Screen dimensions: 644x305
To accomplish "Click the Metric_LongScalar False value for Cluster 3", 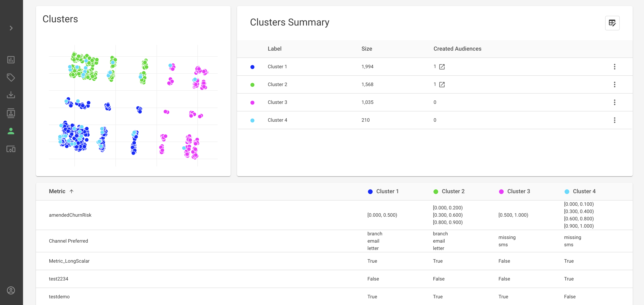I will [504, 261].
